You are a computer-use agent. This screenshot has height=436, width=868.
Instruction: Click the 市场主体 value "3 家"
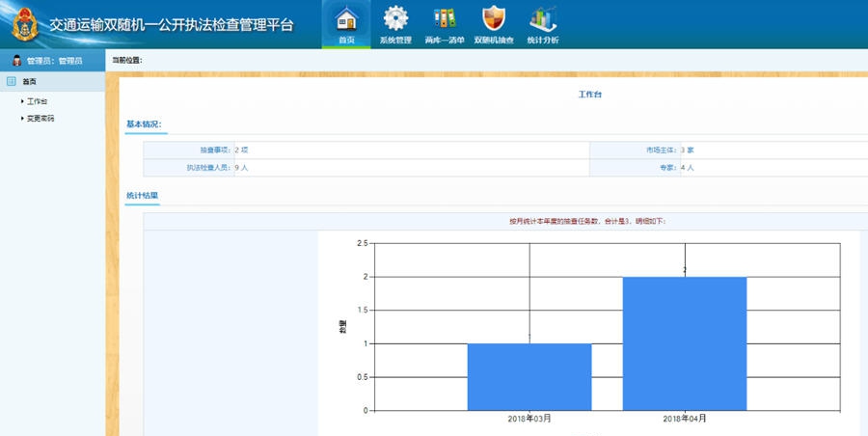(688, 150)
